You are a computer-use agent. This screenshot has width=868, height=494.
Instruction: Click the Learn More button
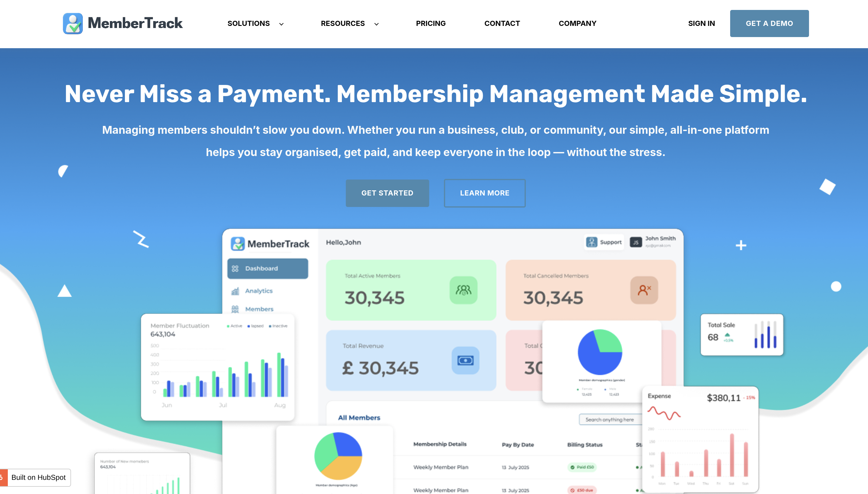pyautogui.click(x=485, y=193)
